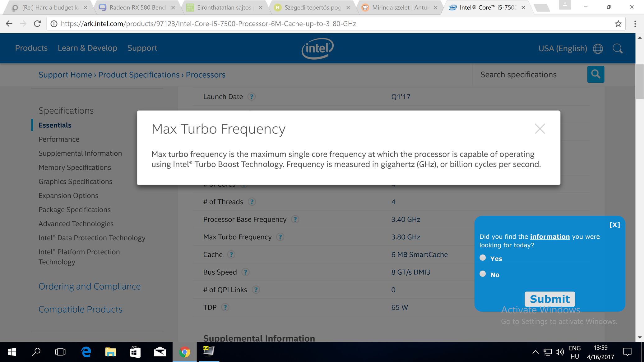
Task: Open Action Center notifications icon
Action: [x=628, y=352]
